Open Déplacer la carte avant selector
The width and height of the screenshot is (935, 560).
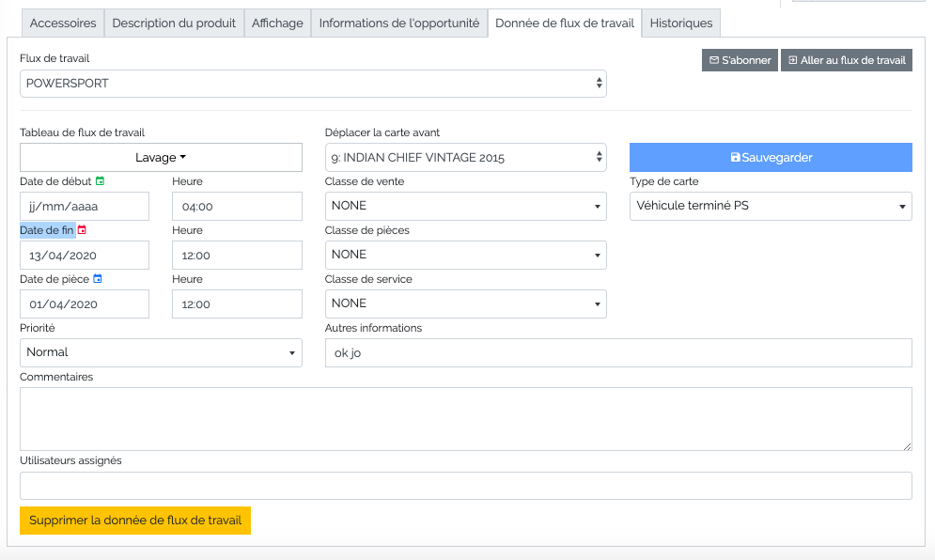coord(465,158)
